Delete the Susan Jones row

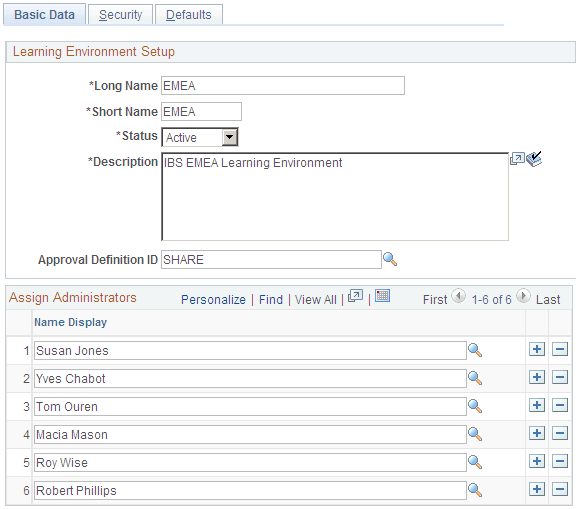click(x=560, y=349)
